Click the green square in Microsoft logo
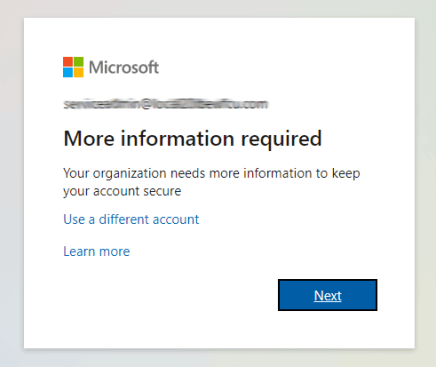Screen dimensions: 436x367 (79, 62)
